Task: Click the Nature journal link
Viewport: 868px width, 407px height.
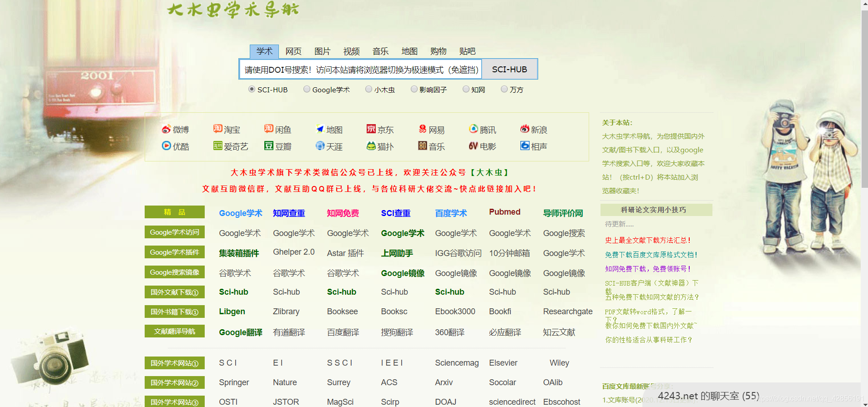Action: 285,382
